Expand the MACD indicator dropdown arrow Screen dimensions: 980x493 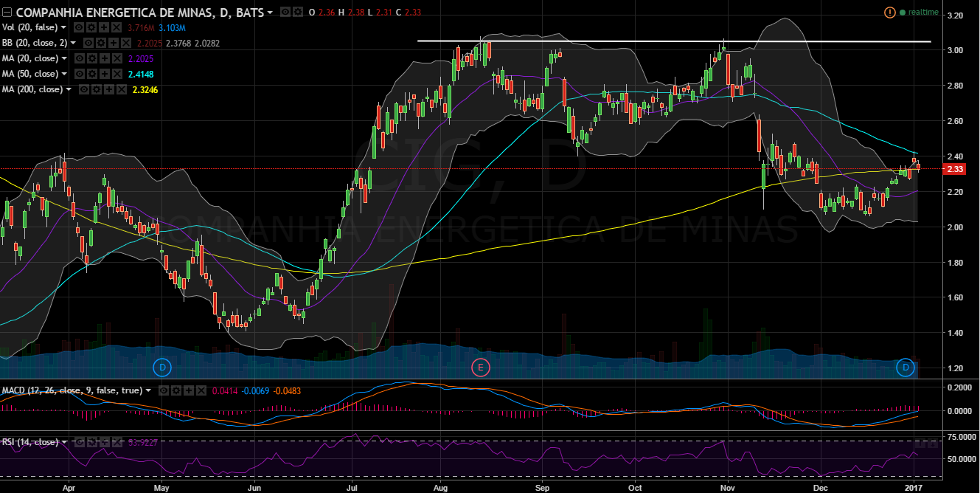point(148,390)
